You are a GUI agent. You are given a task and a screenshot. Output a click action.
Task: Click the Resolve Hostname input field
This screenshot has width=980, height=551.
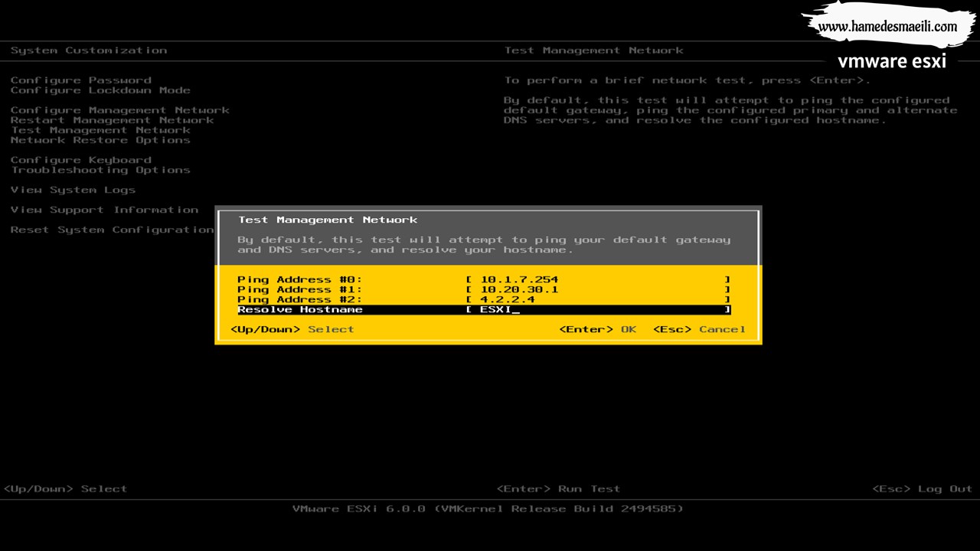[x=598, y=309]
